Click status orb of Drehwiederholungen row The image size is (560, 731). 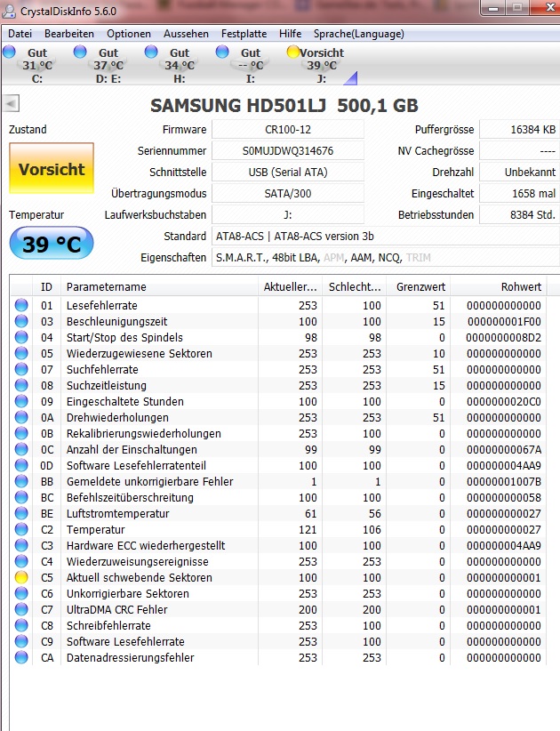coord(21,417)
